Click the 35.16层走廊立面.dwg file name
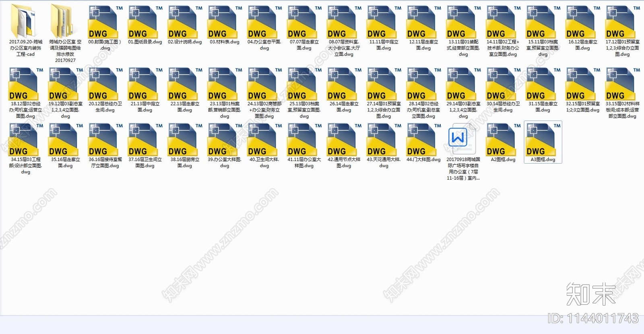Viewport: 644px width, 334px height. click(65, 162)
